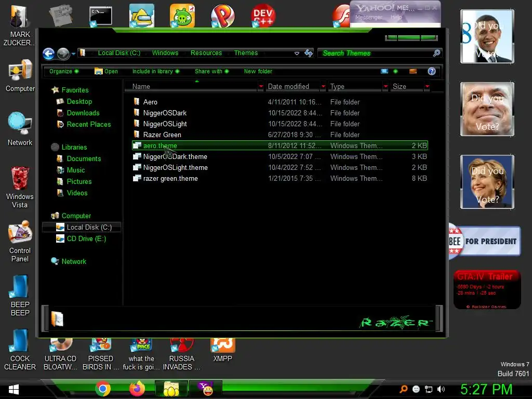Open Include in library dropdown
Viewport: 532px width, 399px height.
tap(156, 71)
